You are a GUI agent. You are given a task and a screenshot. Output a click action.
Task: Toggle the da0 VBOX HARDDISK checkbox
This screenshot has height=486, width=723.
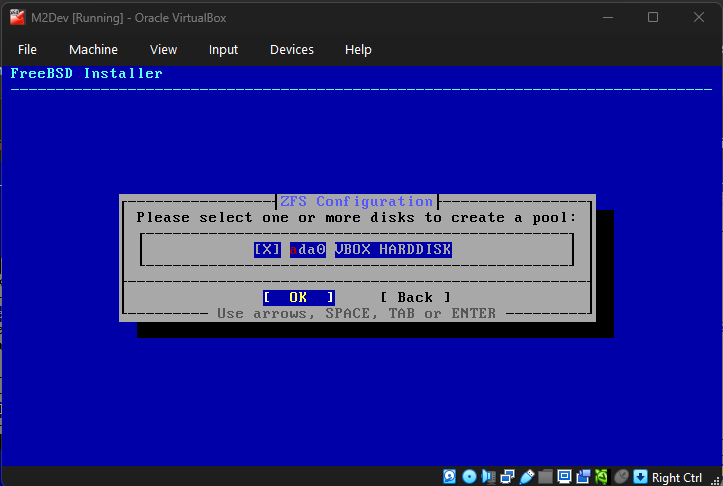(x=267, y=250)
